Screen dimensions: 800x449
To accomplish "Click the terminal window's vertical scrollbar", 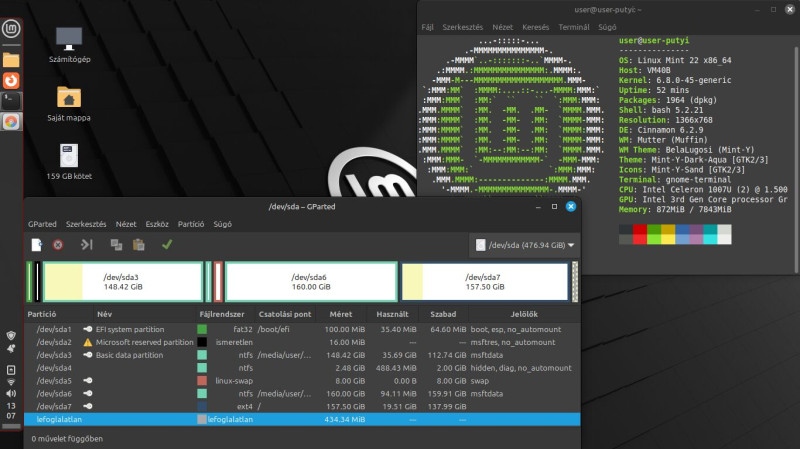I will [x=796, y=158].
